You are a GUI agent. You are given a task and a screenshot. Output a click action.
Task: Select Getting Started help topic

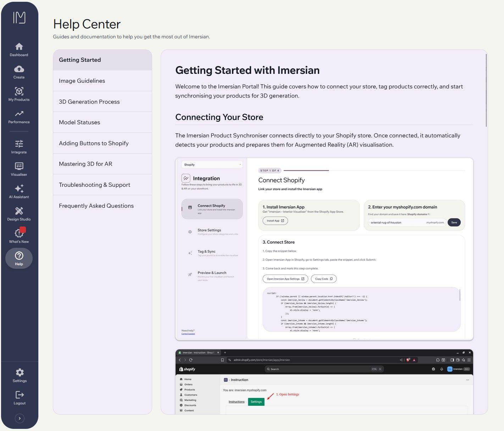tap(103, 60)
